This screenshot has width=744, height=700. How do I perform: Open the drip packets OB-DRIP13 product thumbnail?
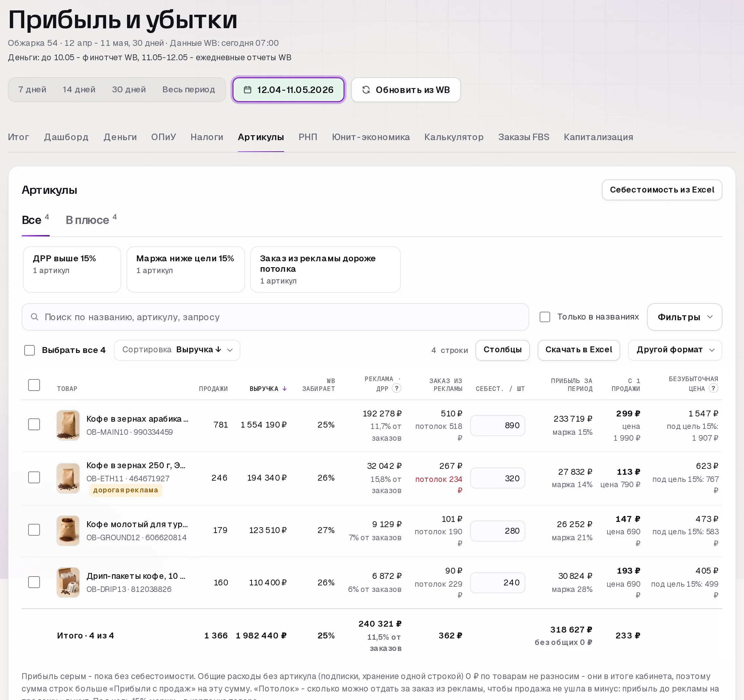click(68, 582)
